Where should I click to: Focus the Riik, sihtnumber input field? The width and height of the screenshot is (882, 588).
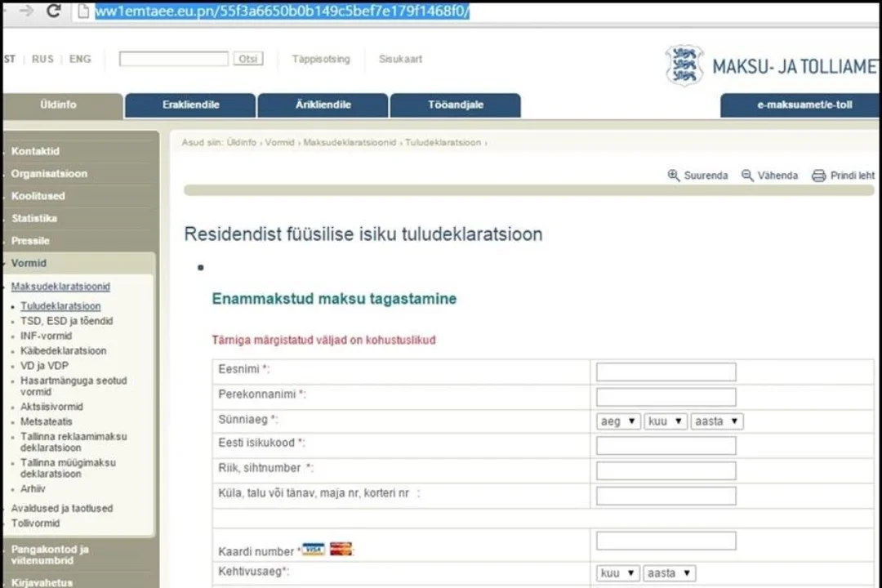(666, 470)
